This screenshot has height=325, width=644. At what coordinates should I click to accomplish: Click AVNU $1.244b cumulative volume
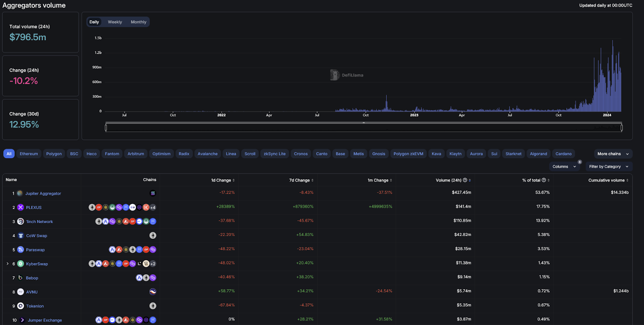click(621, 291)
